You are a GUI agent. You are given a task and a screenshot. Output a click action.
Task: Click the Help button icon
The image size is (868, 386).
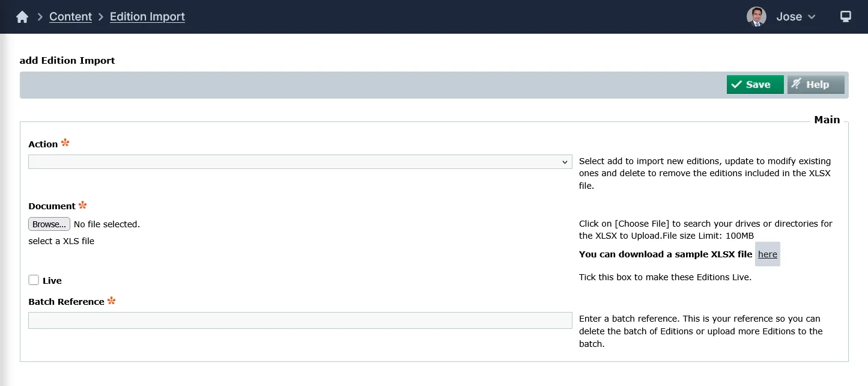coord(797,85)
